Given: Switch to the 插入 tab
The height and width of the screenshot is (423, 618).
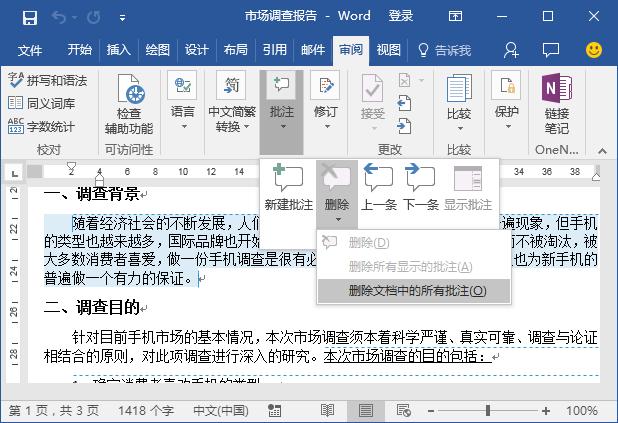Looking at the screenshot, I should (118, 50).
